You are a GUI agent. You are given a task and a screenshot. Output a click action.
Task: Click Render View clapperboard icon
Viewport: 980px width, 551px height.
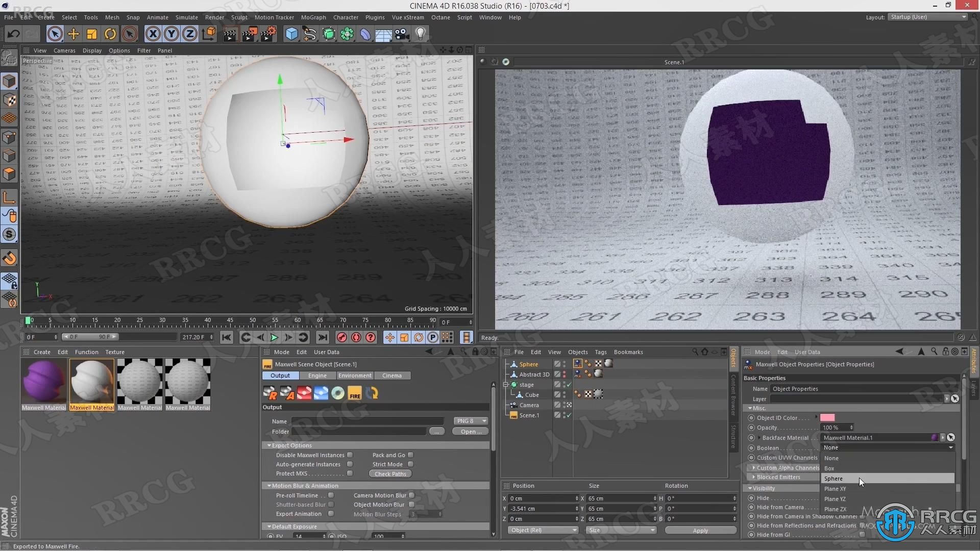click(x=230, y=34)
